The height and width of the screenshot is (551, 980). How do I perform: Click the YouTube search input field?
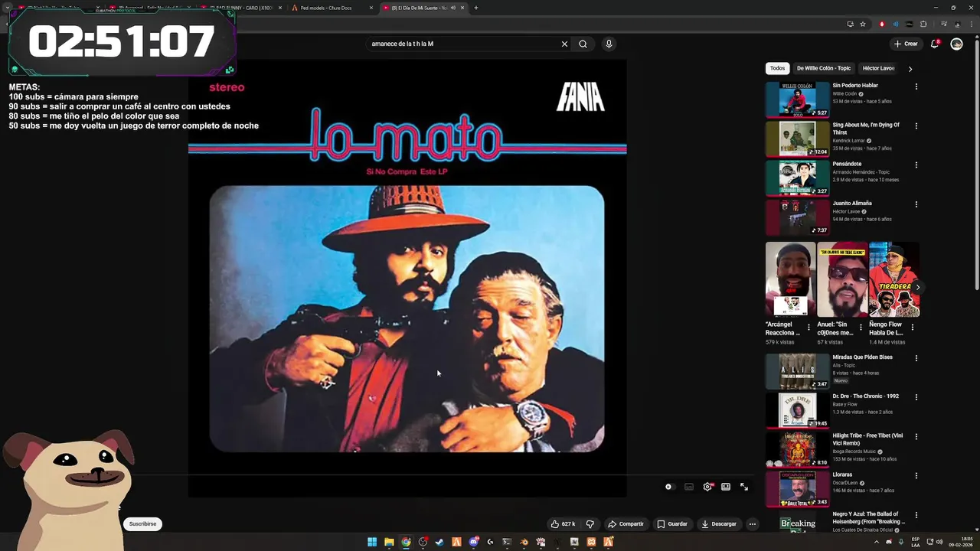[x=463, y=44]
